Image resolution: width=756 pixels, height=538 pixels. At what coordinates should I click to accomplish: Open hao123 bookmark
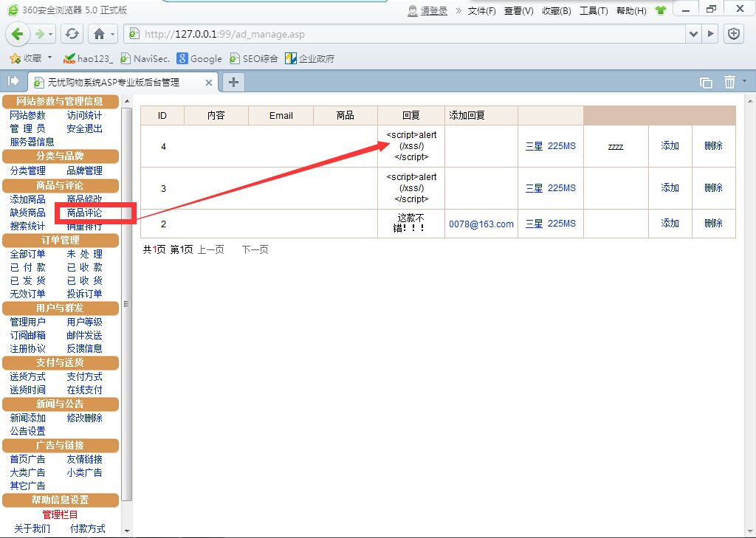coord(89,58)
